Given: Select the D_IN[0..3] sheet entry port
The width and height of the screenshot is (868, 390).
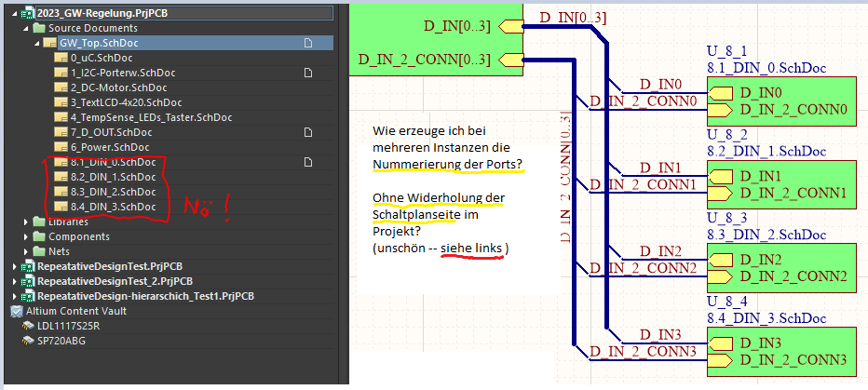Looking at the screenshot, I should pos(511,26).
